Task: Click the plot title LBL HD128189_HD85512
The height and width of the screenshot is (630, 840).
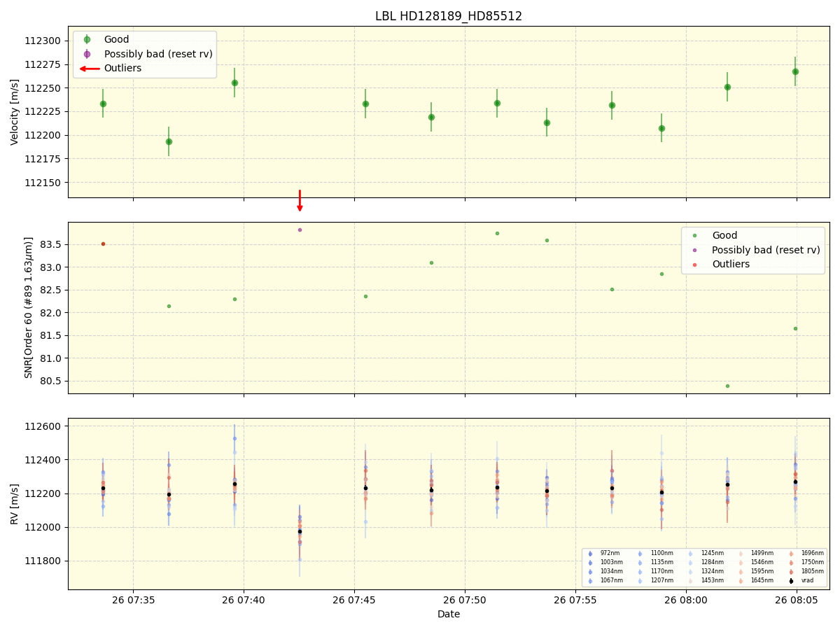Action: click(x=449, y=16)
